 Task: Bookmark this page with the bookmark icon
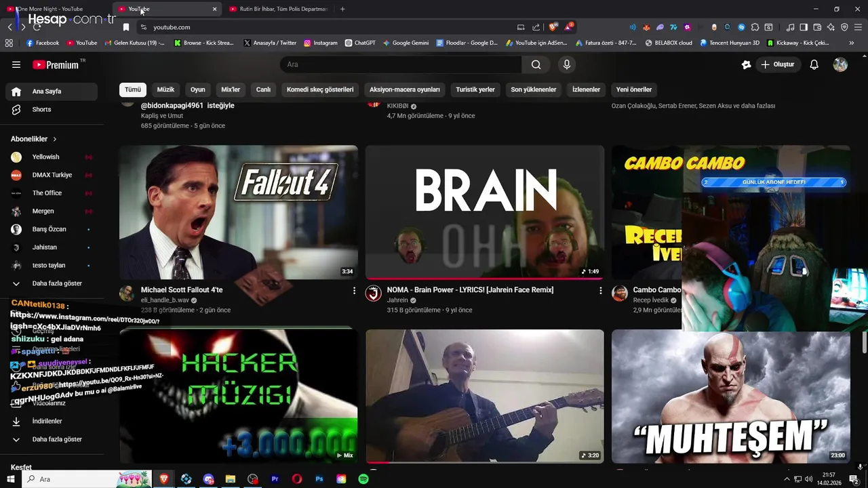coord(125,27)
